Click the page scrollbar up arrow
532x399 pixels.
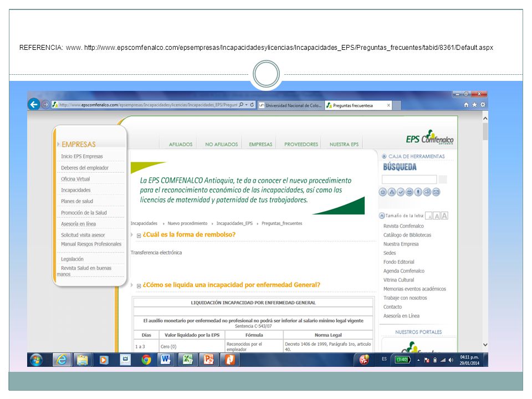(x=485, y=119)
